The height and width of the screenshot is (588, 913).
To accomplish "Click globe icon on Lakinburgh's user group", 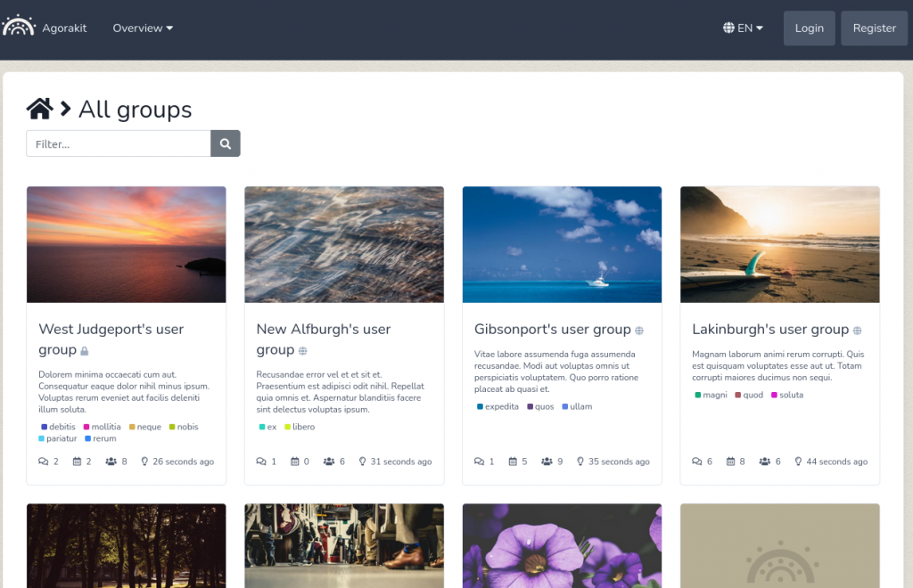I will [x=857, y=331].
